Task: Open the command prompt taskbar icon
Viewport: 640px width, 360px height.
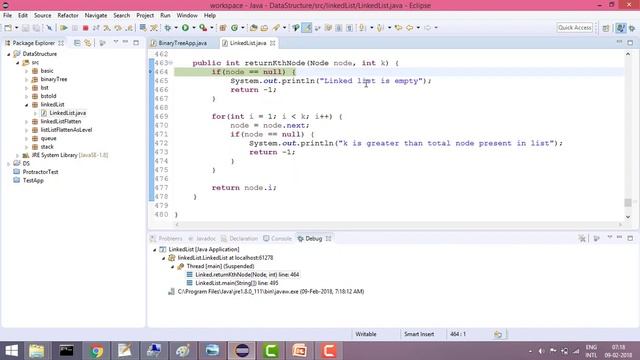Action: pyautogui.click(x=67, y=351)
